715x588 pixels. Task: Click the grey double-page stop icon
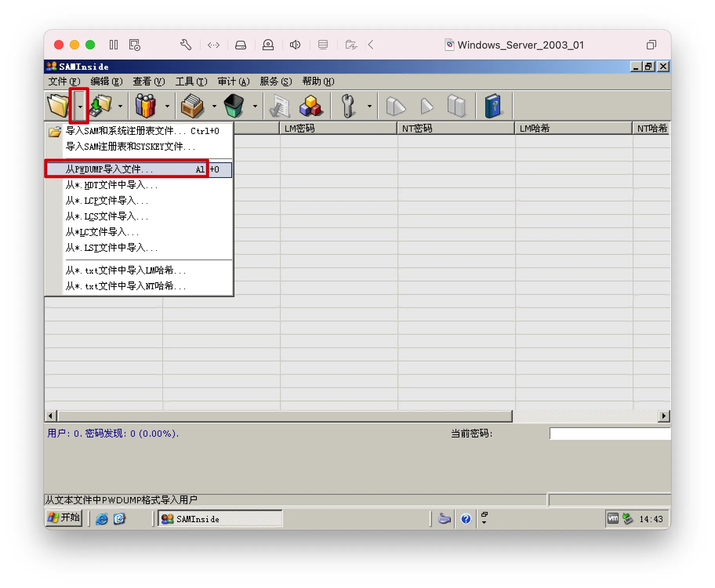click(x=457, y=106)
